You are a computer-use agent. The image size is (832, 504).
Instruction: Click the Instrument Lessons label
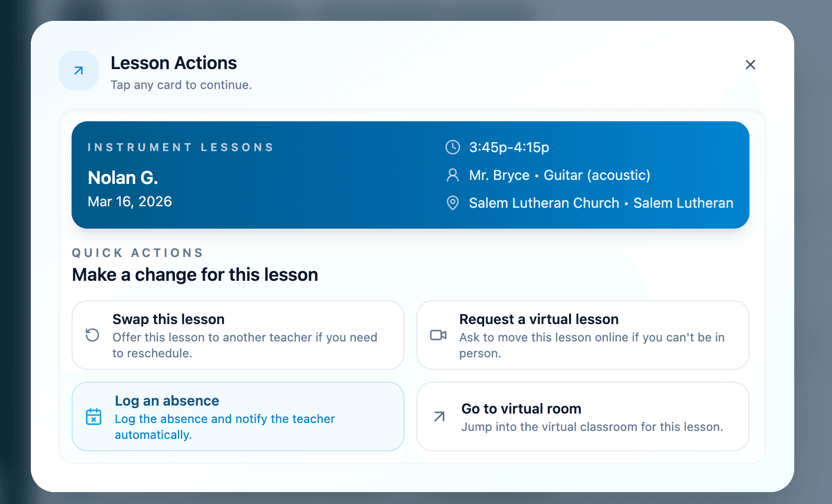pyautogui.click(x=180, y=147)
